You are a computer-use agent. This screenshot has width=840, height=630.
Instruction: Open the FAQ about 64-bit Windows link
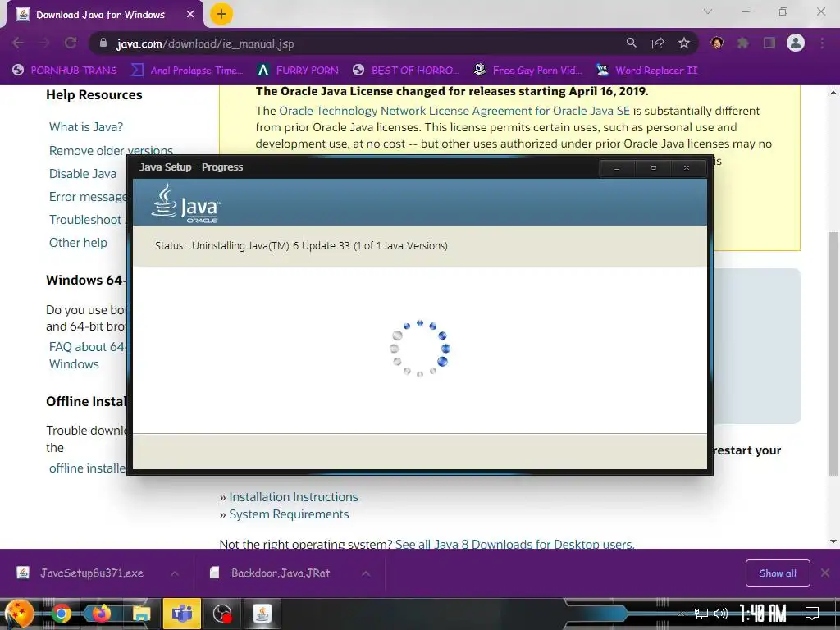(x=85, y=355)
